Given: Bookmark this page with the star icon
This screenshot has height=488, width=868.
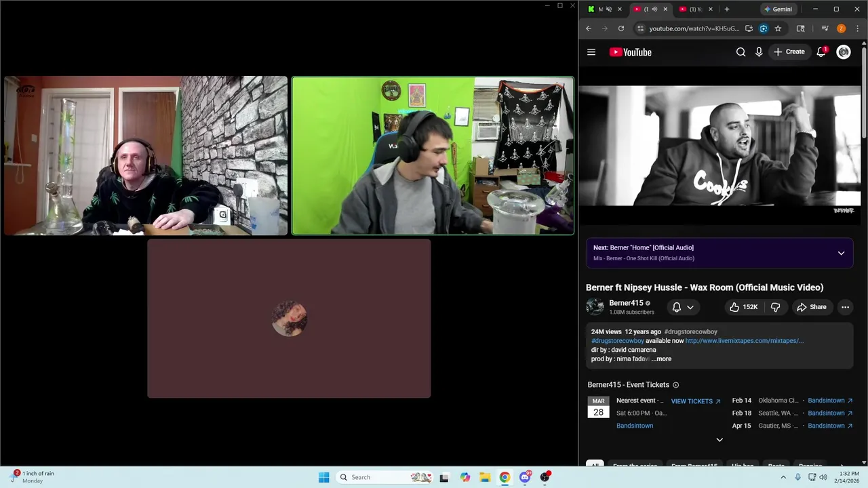Looking at the screenshot, I should point(778,28).
